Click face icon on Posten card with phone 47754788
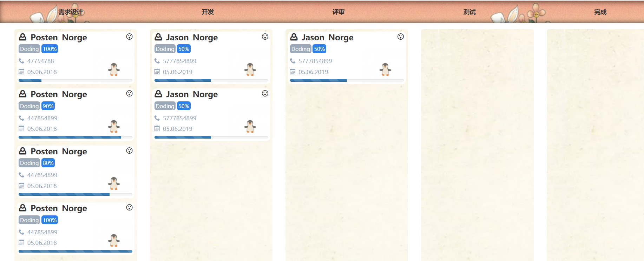Viewport: 644px width, 261px height. pos(130,36)
